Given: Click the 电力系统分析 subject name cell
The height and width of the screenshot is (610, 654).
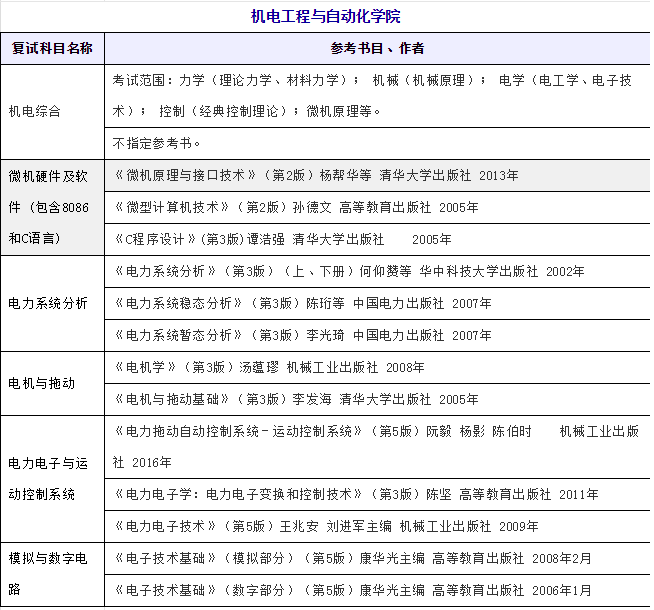Looking at the screenshot, I should 48,303.
